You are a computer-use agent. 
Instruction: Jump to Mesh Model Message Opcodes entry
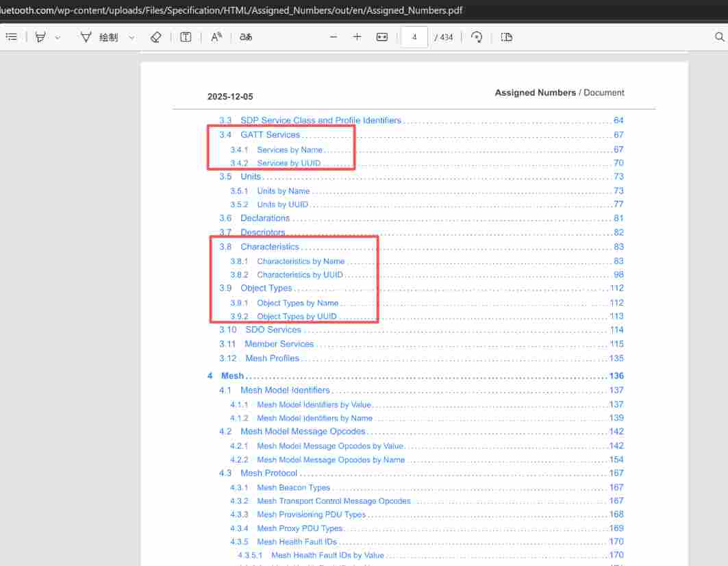tap(303, 432)
